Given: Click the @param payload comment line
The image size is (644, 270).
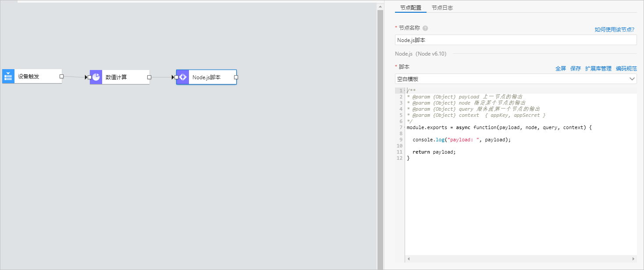Looking at the screenshot, I should [465, 97].
